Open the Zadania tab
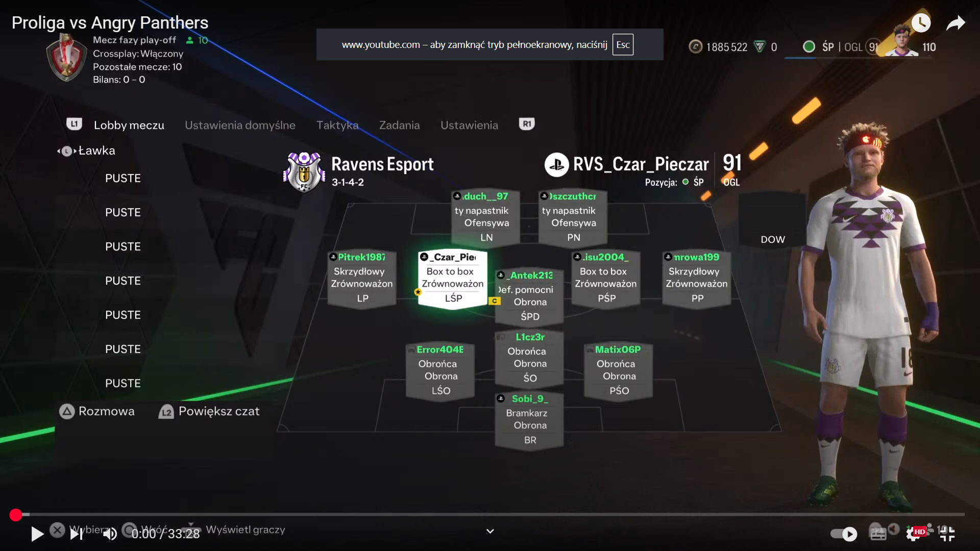The width and height of the screenshot is (980, 551). [399, 125]
